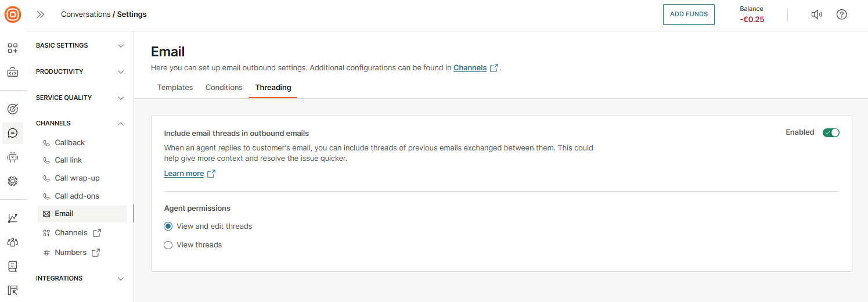868x302 pixels.
Task: Select "View and edit threads" radio option
Action: [168, 227]
